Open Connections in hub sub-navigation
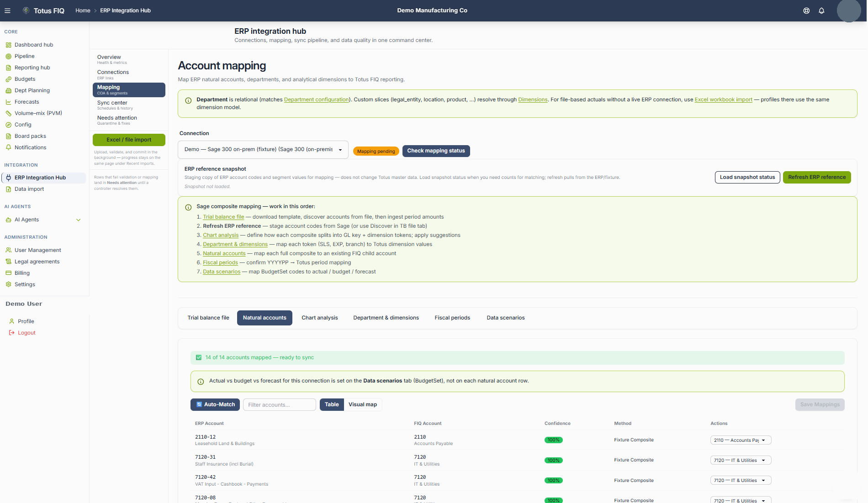The height and width of the screenshot is (503, 868). pos(129,74)
